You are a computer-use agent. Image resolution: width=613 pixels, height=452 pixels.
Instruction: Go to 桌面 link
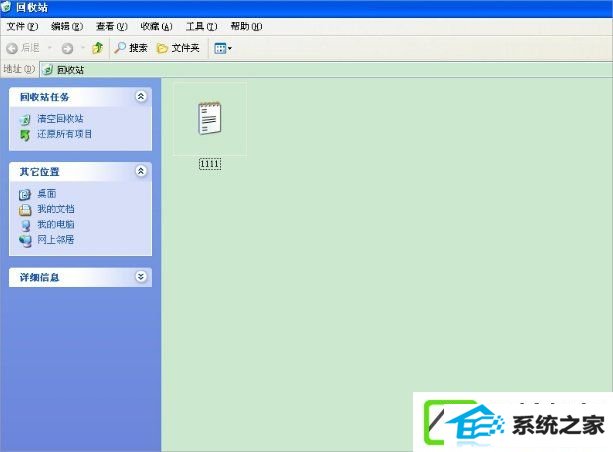coord(47,194)
